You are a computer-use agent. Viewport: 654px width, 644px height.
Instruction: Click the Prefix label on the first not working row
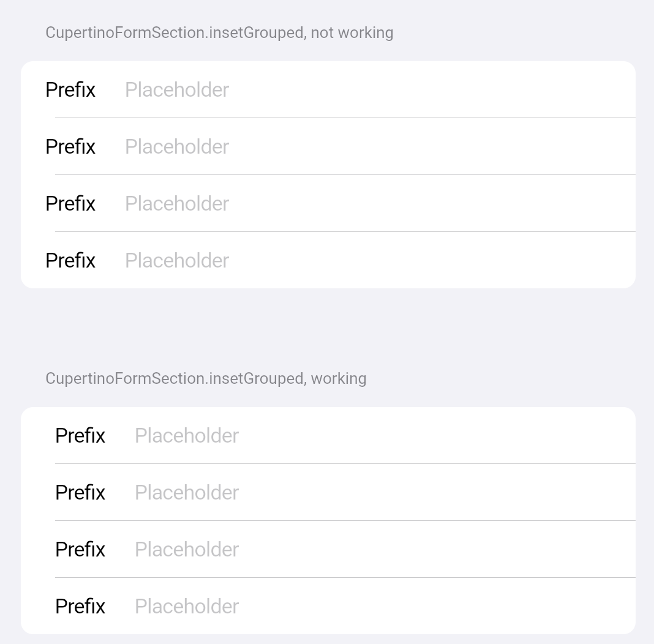click(70, 89)
